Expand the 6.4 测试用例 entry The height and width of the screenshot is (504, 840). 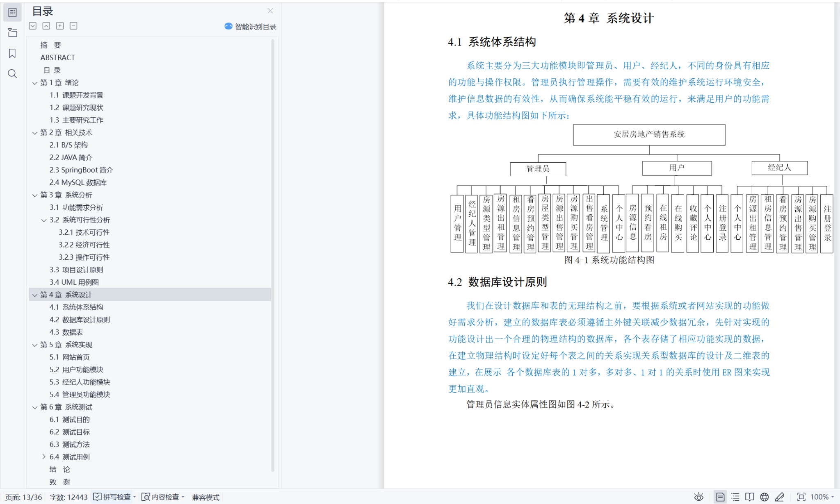(x=44, y=456)
